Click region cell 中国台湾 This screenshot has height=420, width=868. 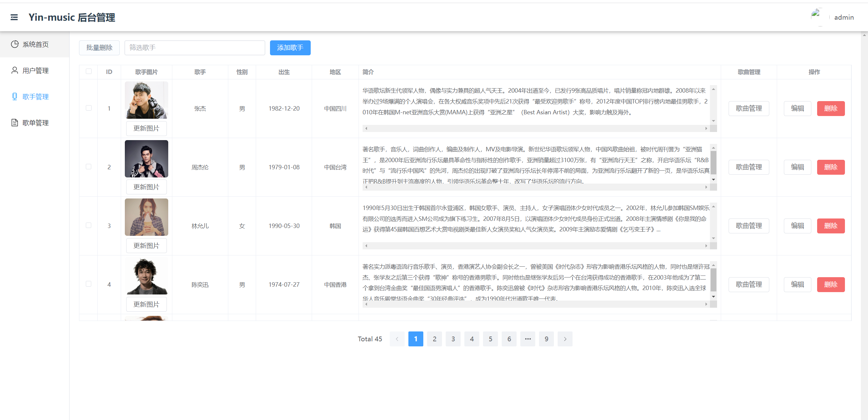coord(335,167)
